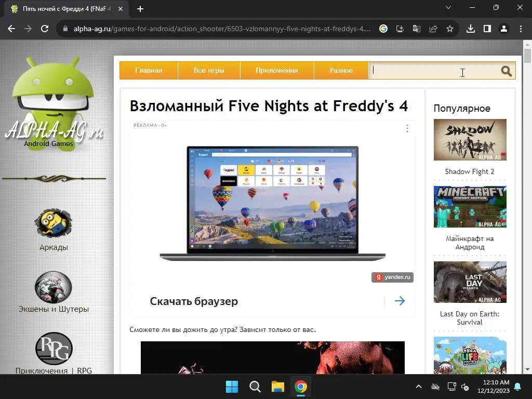532x399 pixels.
Task: Open a new browser tab
Action: [x=140, y=9]
